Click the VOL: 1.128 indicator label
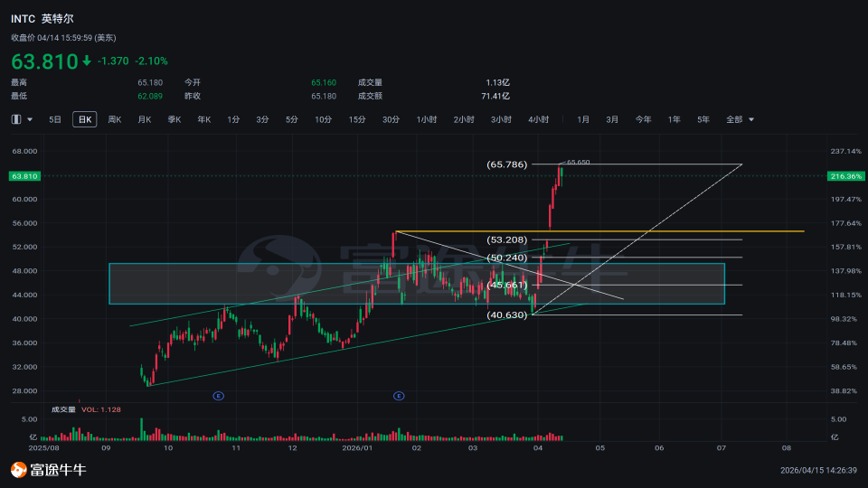 [x=100, y=409]
